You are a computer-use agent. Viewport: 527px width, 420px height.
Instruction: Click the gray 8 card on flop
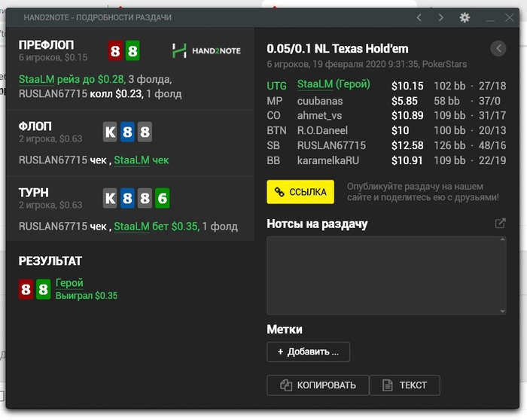pyautogui.click(x=145, y=132)
